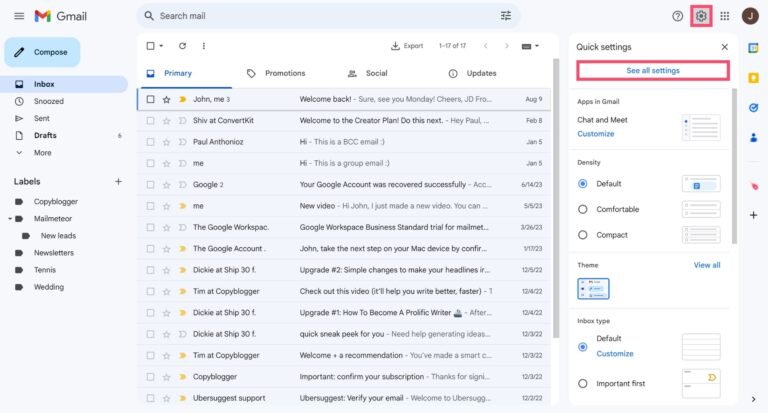Image resolution: width=768 pixels, height=413 pixels.
Task: Click the Settings gear icon
Action: [701, 16]
